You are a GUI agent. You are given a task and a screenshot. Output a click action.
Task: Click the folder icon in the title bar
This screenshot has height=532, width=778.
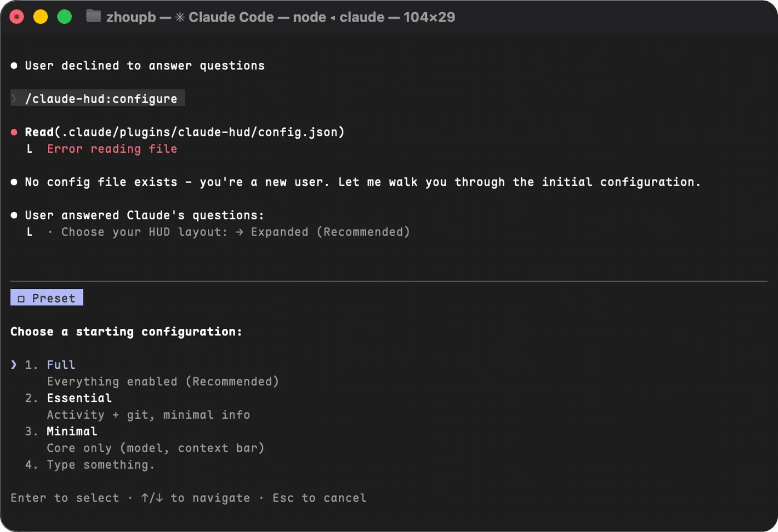[93, 17]
